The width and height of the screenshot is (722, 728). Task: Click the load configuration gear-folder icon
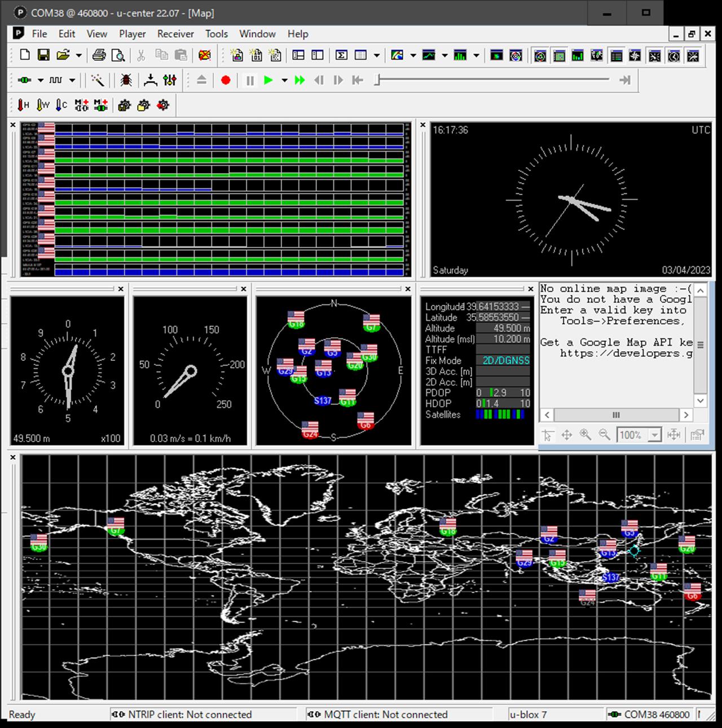[143, 105]
